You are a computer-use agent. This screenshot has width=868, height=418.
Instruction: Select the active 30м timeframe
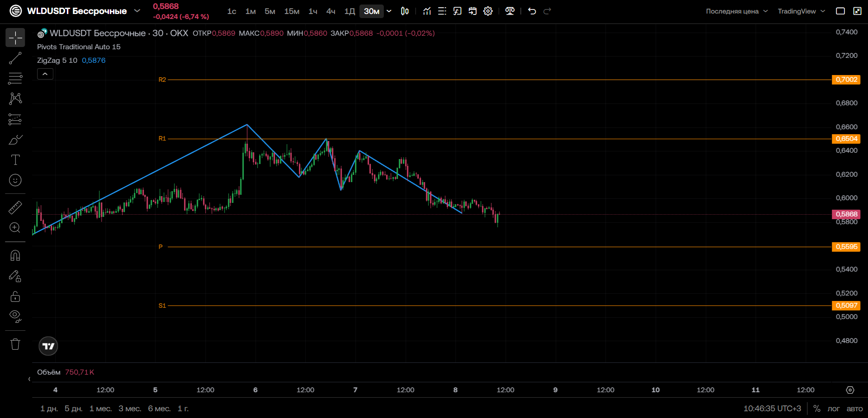(x=372, y=11)
